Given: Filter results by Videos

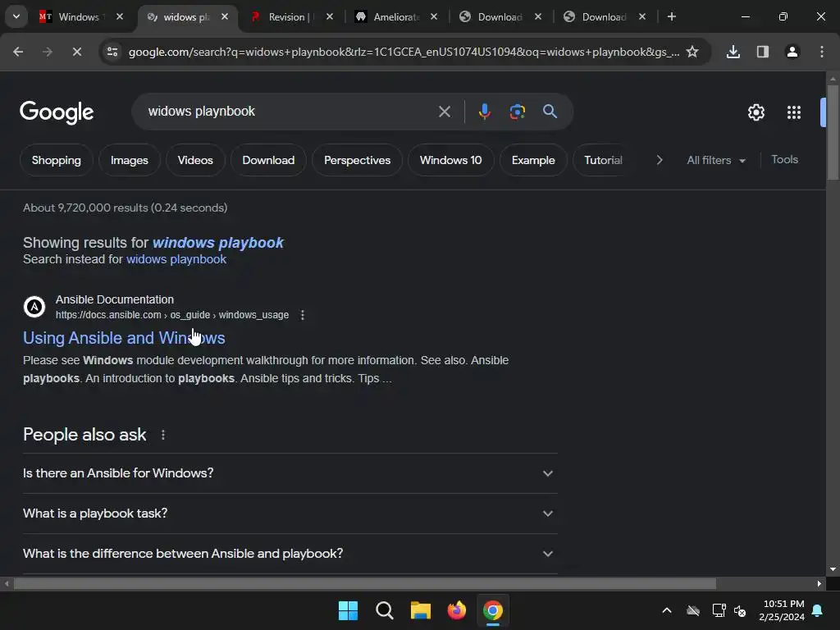Looking at the screenshot, I should pyautogui.click(x=195, y=160).
